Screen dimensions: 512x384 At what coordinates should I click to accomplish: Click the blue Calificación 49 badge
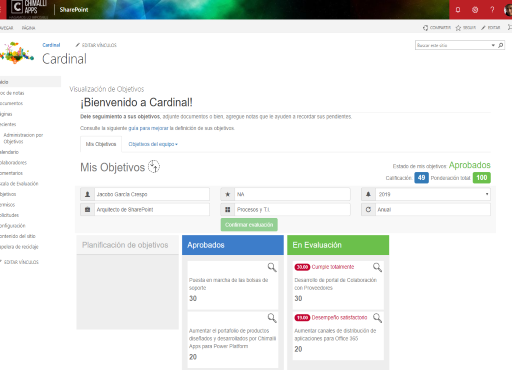click(x=421, y=178)
